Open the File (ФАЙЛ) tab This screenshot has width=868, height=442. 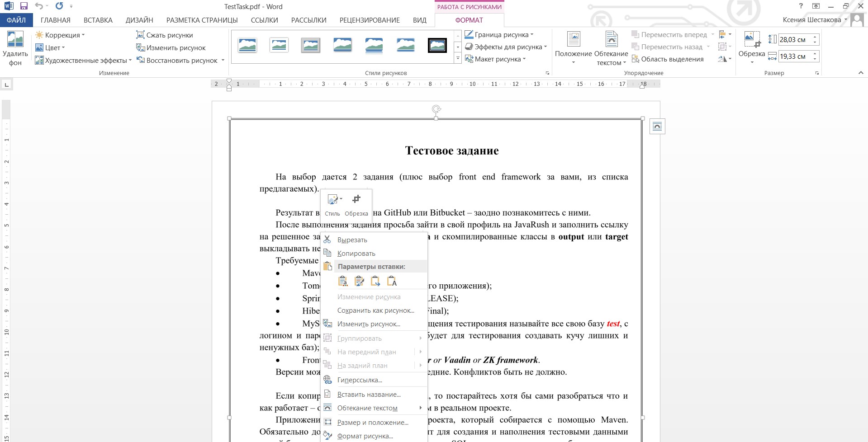coord(16,20)
